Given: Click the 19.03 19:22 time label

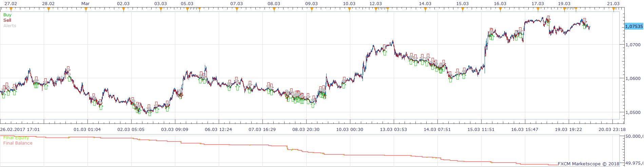Looking at the screenshot, I should pyautogui.click(x=568, y=129).
